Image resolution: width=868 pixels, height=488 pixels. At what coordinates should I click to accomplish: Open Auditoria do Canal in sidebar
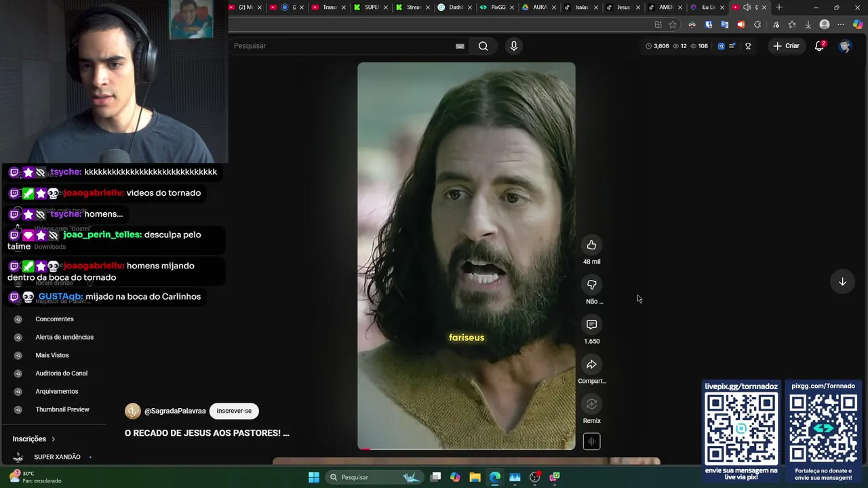coord(61,373)
